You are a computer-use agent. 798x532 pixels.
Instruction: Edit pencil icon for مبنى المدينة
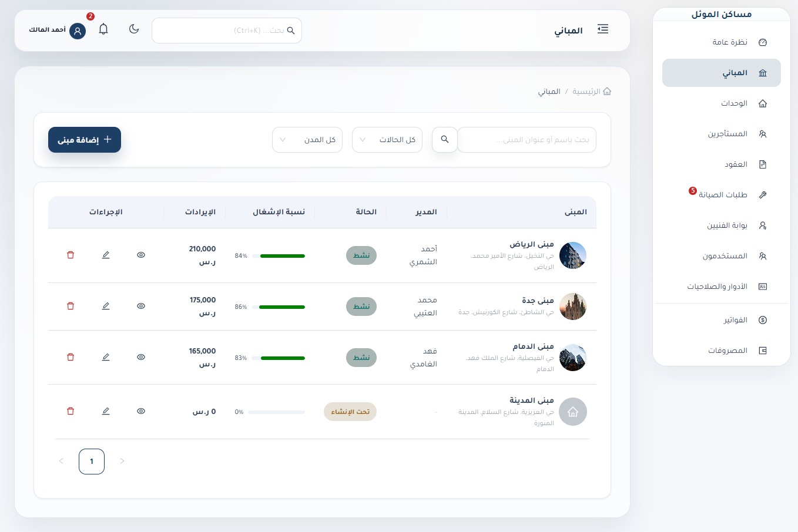pyautogui.click(x=106, y=411)
